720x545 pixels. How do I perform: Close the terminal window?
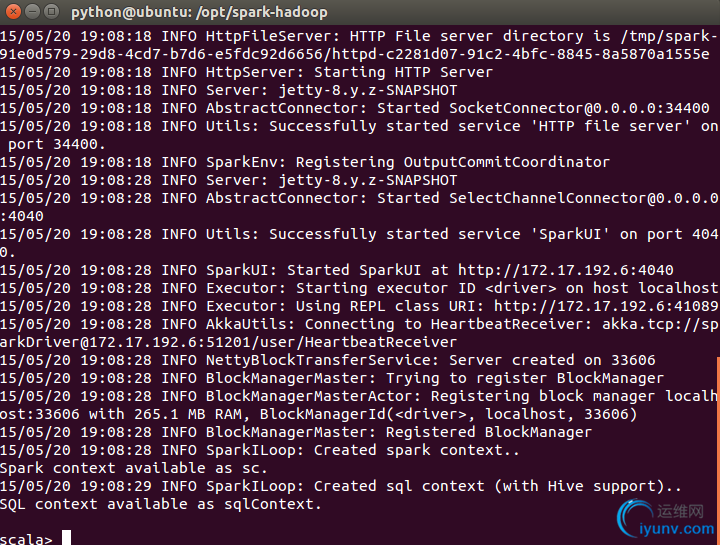(x=12, y=12)
